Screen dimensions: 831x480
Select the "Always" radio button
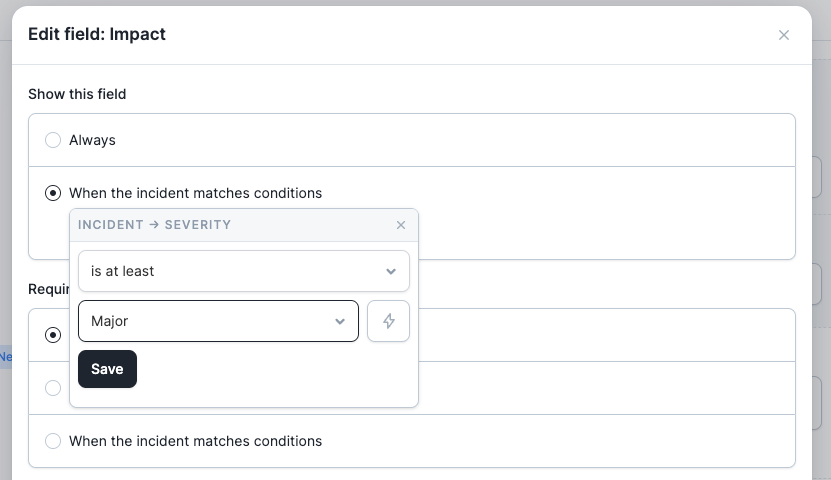pos(53,140)
